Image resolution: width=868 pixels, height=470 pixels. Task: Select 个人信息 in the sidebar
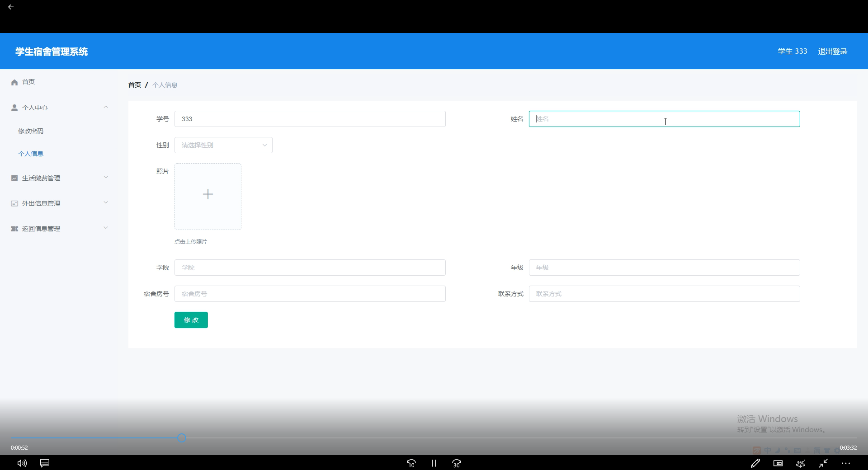coord(31,154)
